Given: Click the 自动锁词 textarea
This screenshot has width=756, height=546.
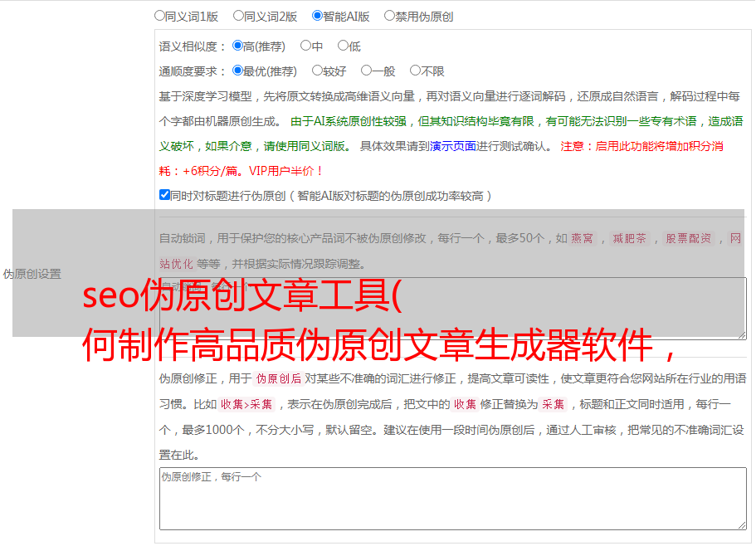Looking at the screenshot, I should pyautogui.click(x=453, y=309).
